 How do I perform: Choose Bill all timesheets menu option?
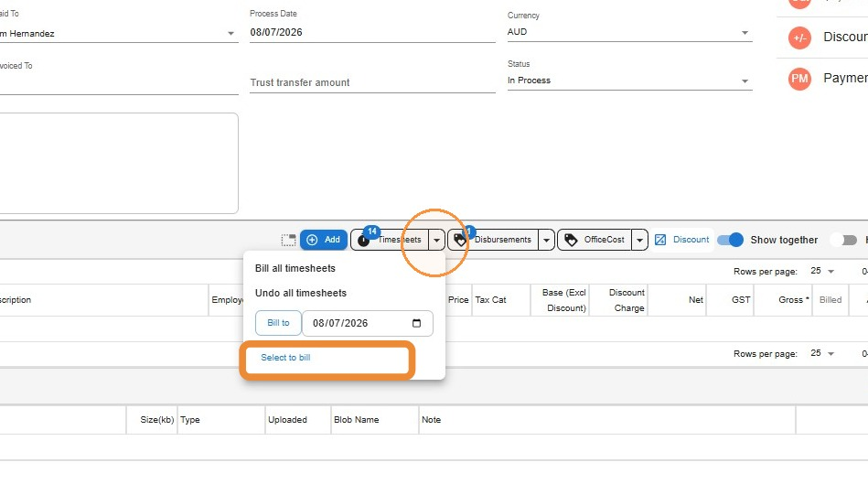295,268
